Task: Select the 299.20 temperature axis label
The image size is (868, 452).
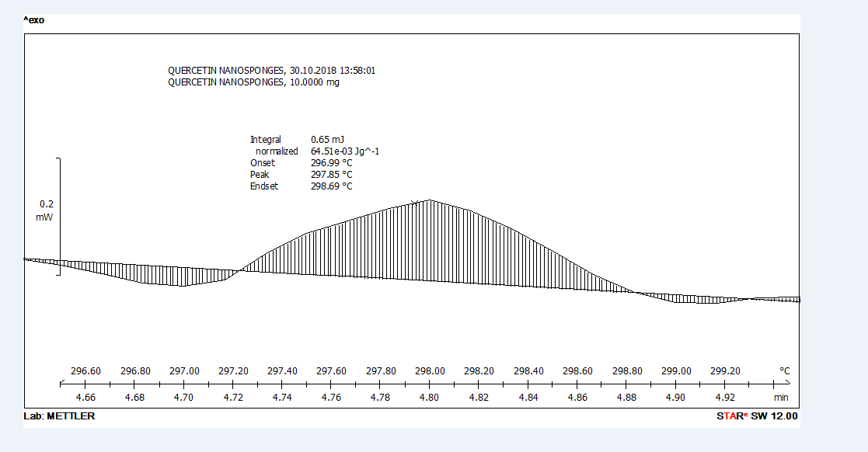Action: pos(725,371)
